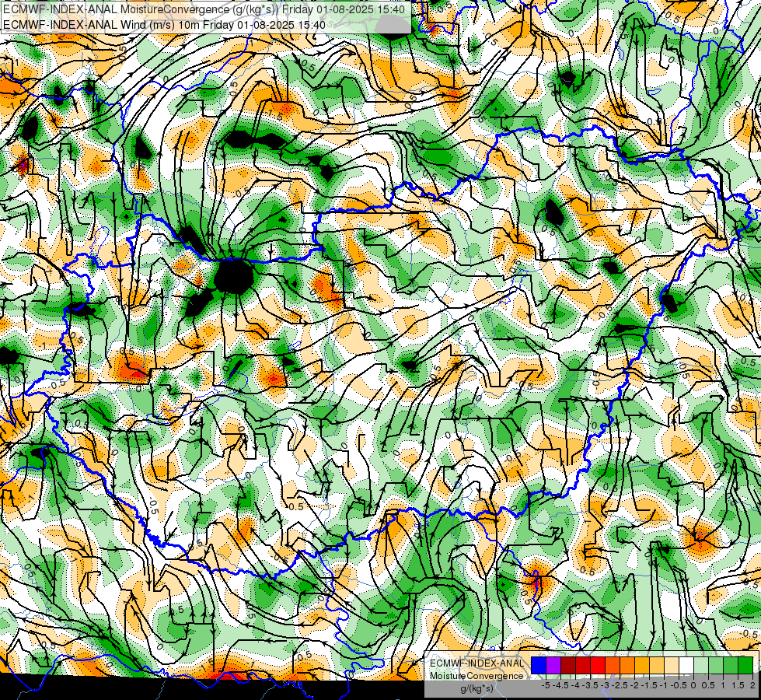
Task: Click the -4.5 tick label on the legend
Action: [x=561, y=685]
